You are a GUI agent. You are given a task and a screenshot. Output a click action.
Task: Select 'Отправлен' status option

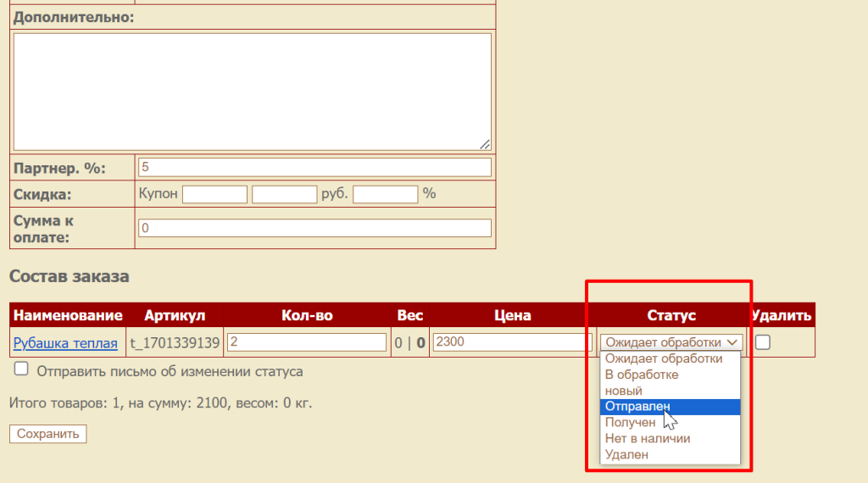670,407
